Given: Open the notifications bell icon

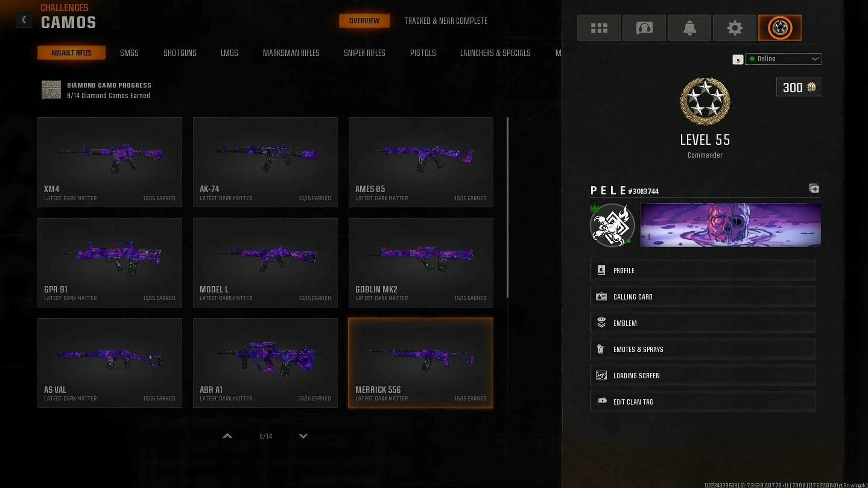Looking at the screenshot, I should (689, 28).
